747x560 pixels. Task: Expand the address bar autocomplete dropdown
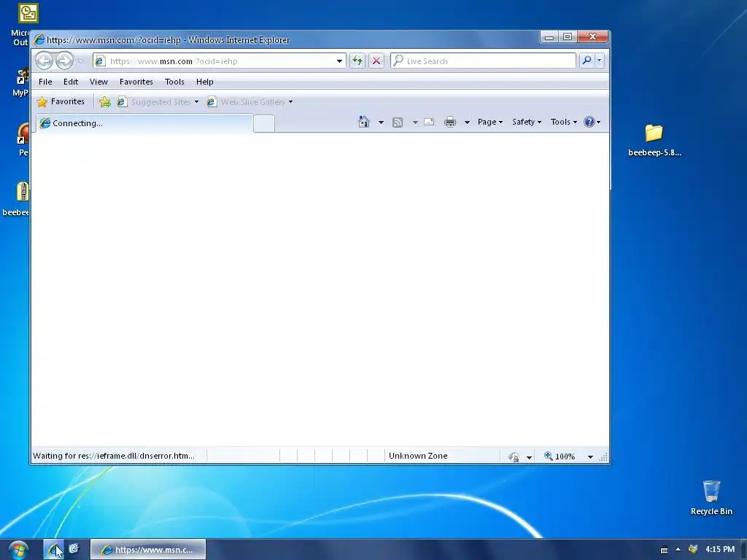tap(339, 61)
